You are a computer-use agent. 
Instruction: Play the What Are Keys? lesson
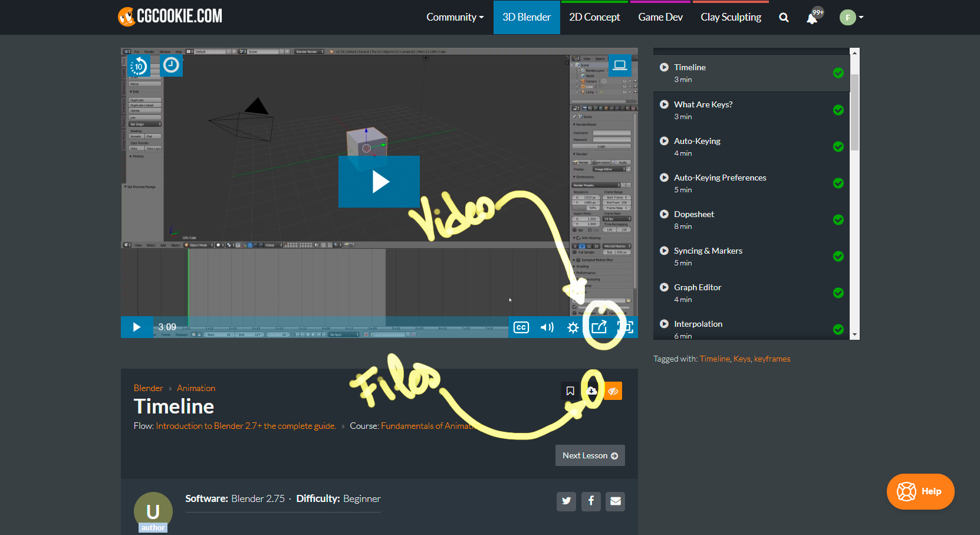pyautogui.click(x=664, y=104)
